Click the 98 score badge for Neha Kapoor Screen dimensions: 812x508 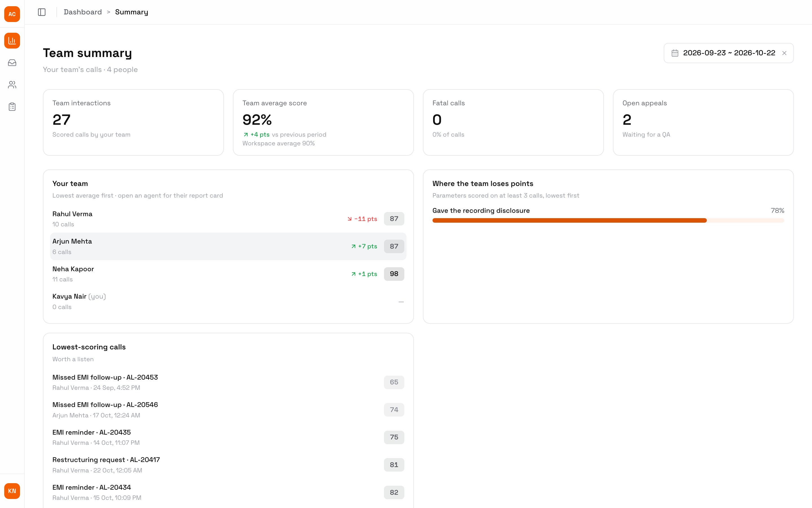[394, 274]
